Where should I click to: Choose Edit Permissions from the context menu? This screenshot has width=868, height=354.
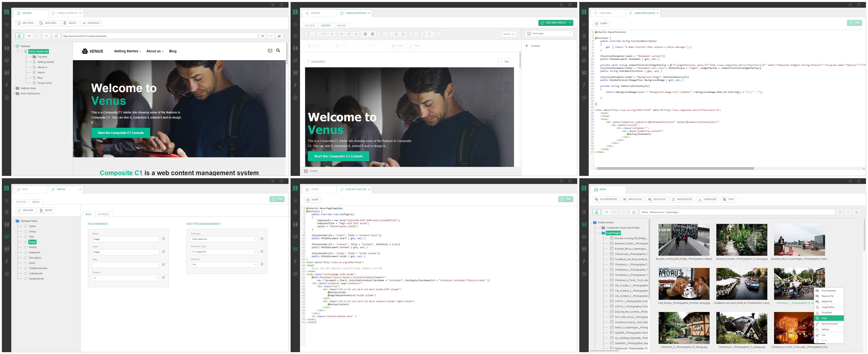click(829, 324)
